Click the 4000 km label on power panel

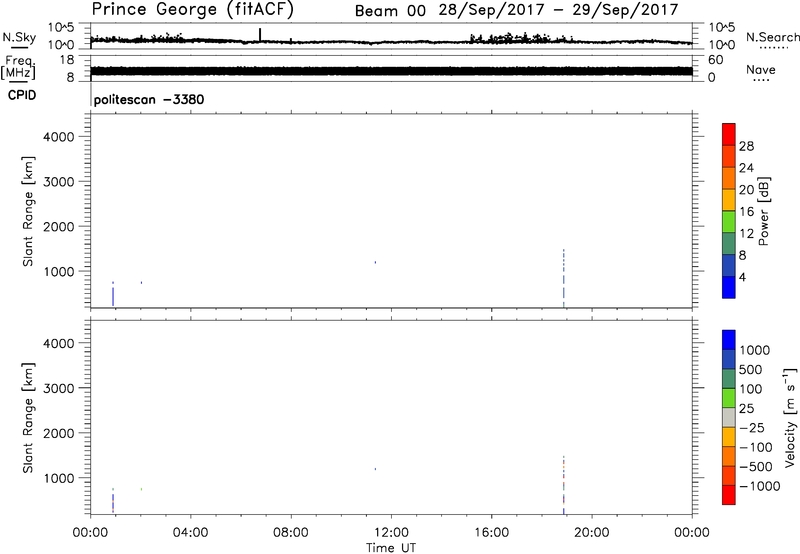(59, 137)
